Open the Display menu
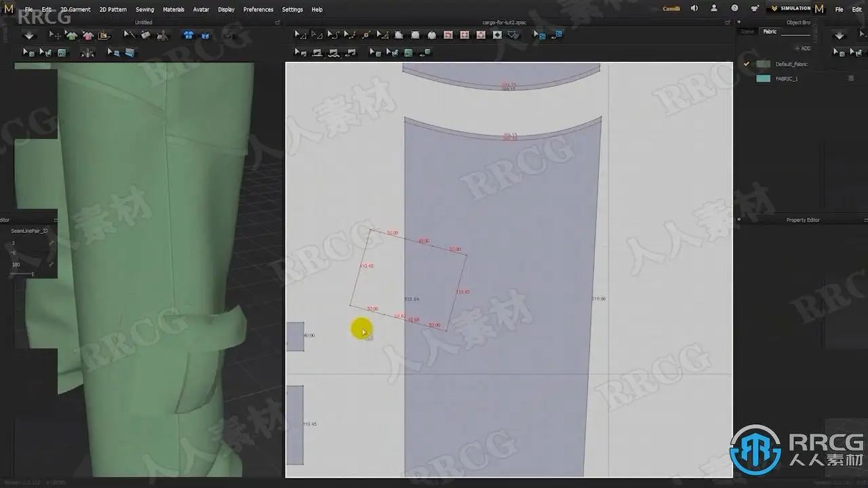Screen dimensions: 868x488 pyautogui.click(x=226, y=9)
